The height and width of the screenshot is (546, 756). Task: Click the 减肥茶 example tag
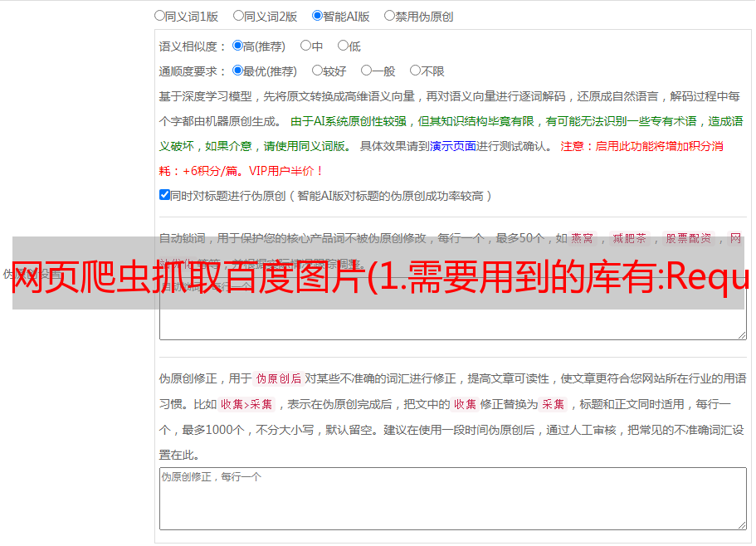click(629, 238)
